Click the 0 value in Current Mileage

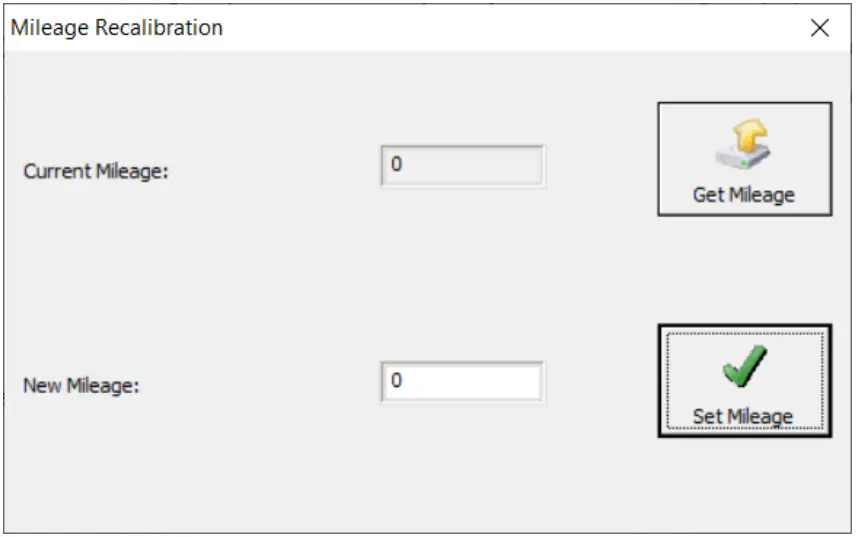click(x=397, y=165)
